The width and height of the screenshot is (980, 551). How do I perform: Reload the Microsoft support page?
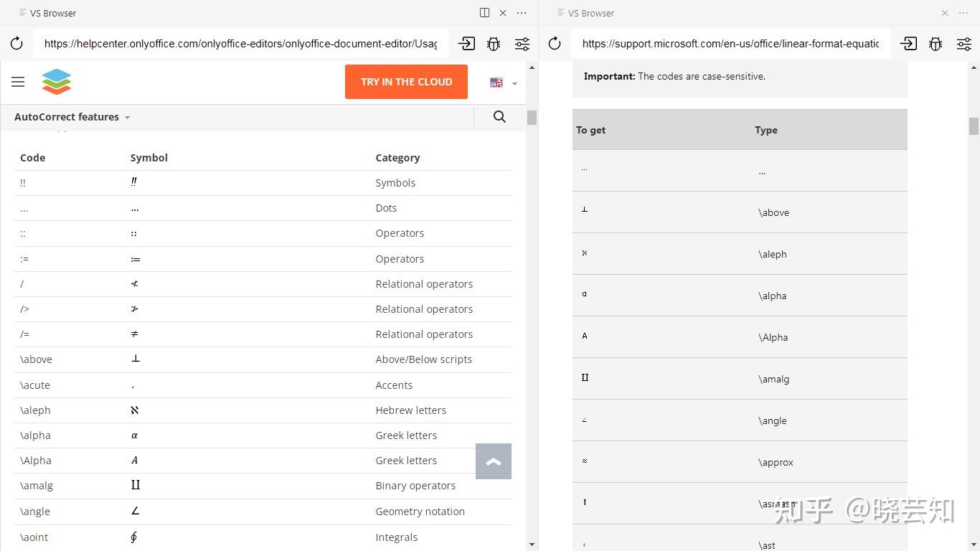point(555,44)
